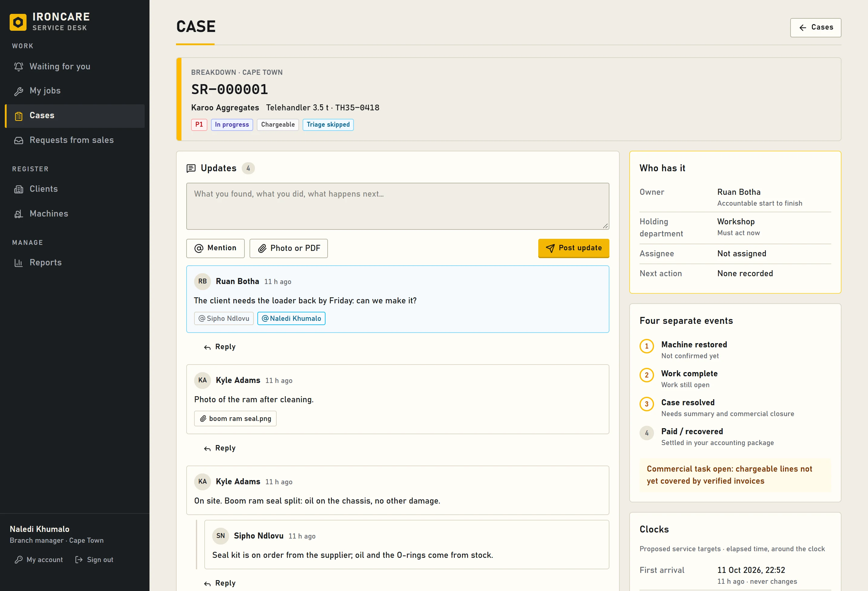Viewport: 868px width, 591px height.
Task: Select Cases in the sidebar
Action: pos(75,116)
